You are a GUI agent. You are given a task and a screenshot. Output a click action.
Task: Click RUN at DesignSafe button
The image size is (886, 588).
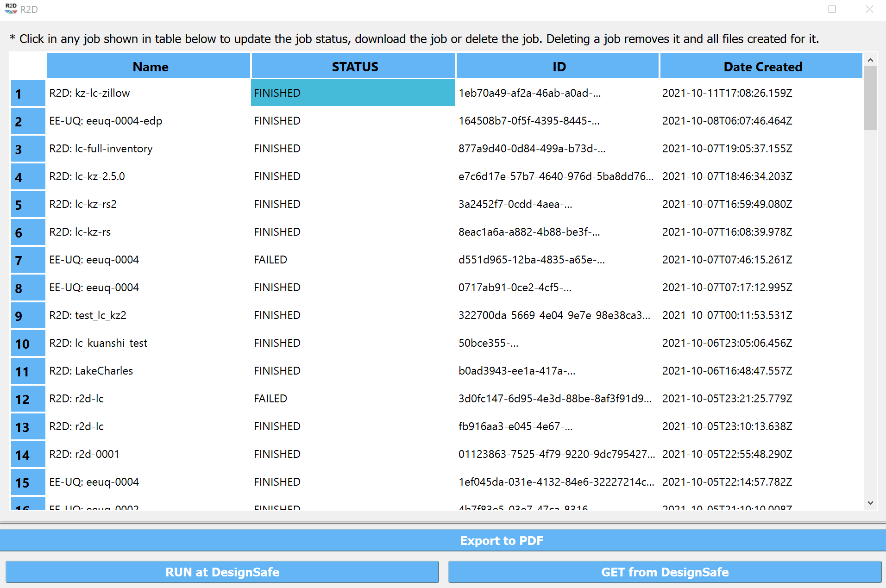tap(222, 572)
